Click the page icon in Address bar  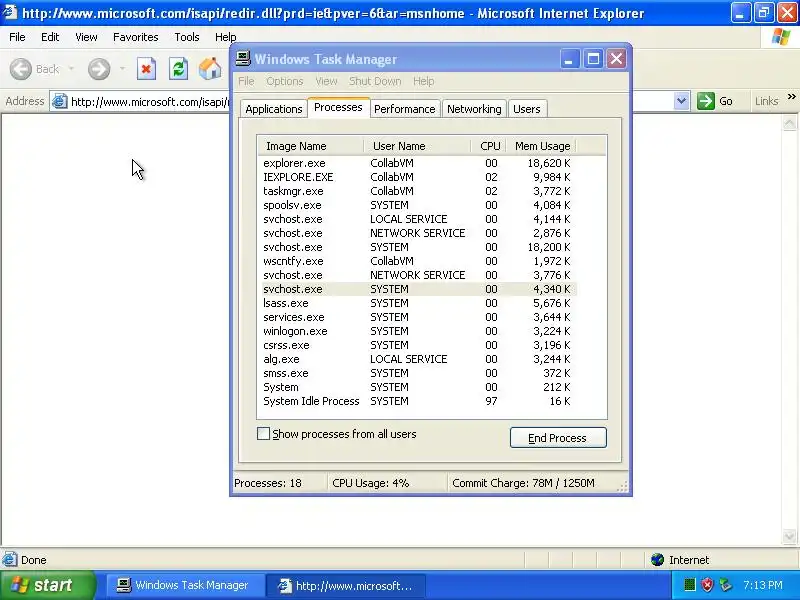60,102
